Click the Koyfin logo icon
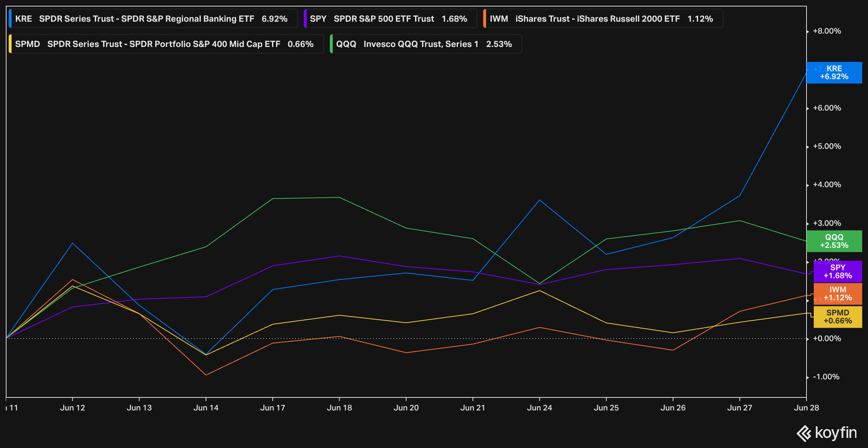 804,433
